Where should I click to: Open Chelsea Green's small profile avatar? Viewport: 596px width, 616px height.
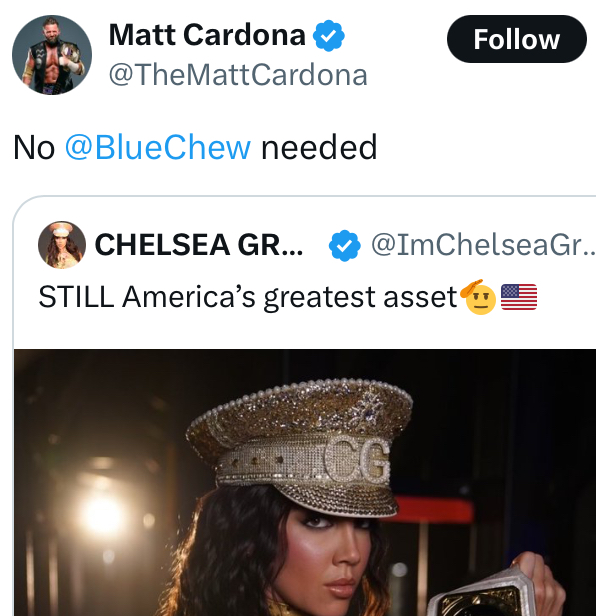click(x=62, y=245)
